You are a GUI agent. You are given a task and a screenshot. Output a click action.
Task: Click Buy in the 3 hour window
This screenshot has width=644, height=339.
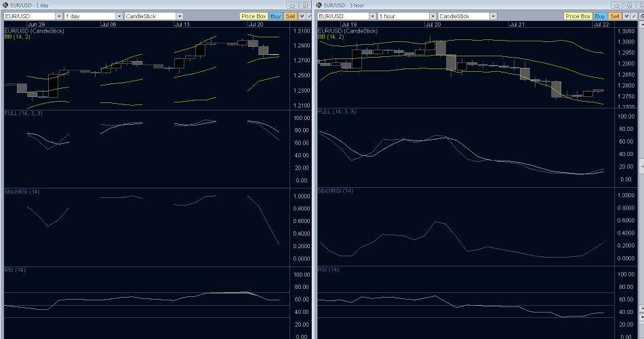(x=600, y=16)
